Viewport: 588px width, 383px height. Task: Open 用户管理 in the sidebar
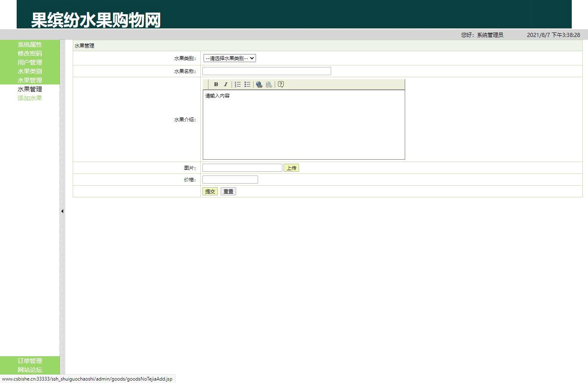[x=30, y=63]
